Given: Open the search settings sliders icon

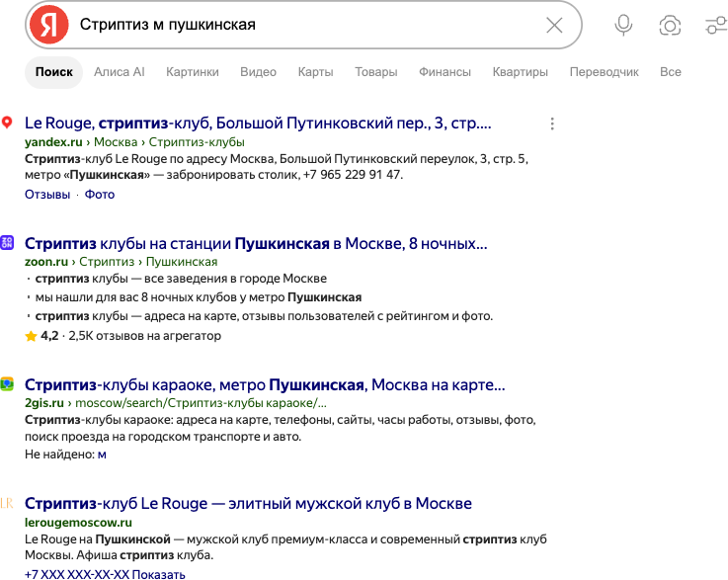Looking at the screenshot, I should pos(716,25).
